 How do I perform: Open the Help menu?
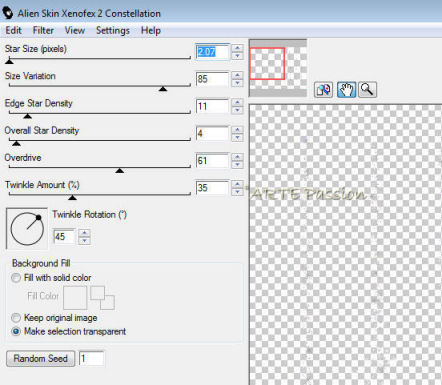click(151, 31)
